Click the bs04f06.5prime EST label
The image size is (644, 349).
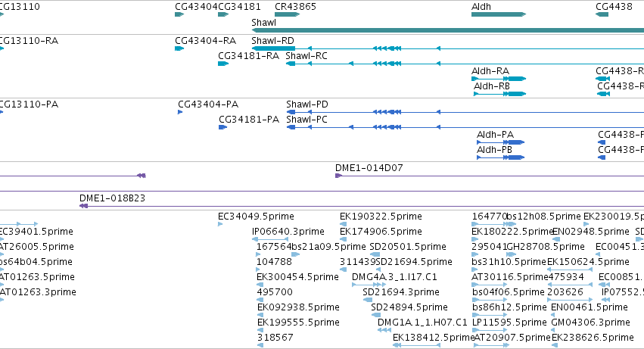[x=509, y=293]
